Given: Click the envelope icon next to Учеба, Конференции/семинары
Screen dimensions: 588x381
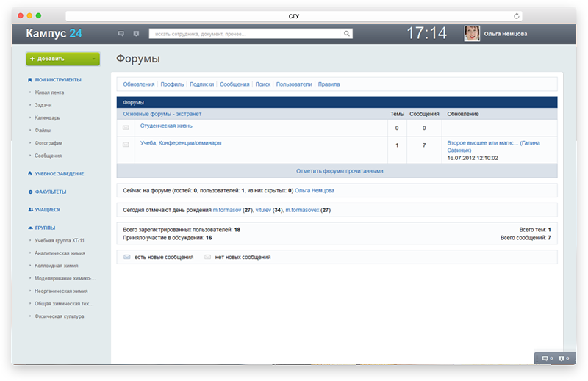Looking at the screenshot, I should (x=126, y=145).
